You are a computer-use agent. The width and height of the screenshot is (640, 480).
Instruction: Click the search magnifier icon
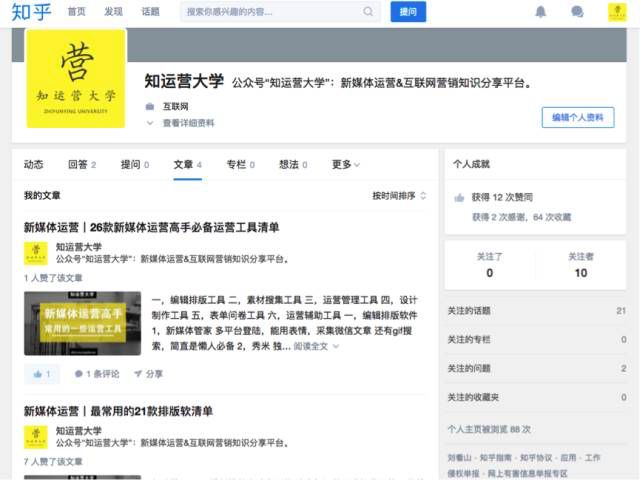(368, 11)
